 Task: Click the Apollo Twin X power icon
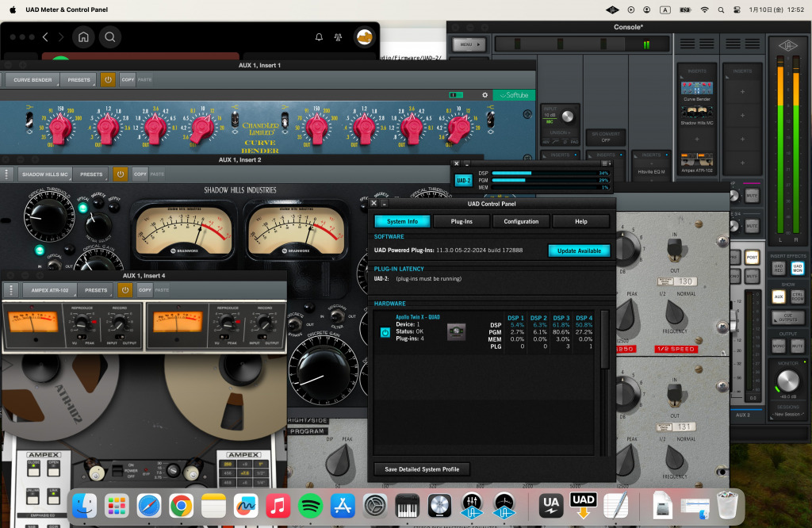coord(385,333)
